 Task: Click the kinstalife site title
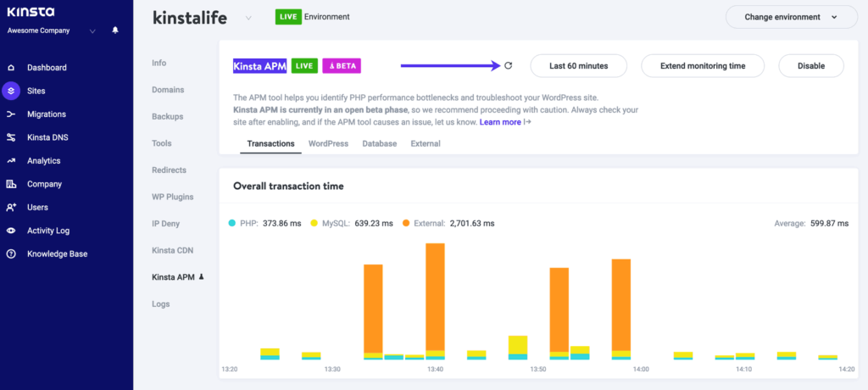(190, 18)
